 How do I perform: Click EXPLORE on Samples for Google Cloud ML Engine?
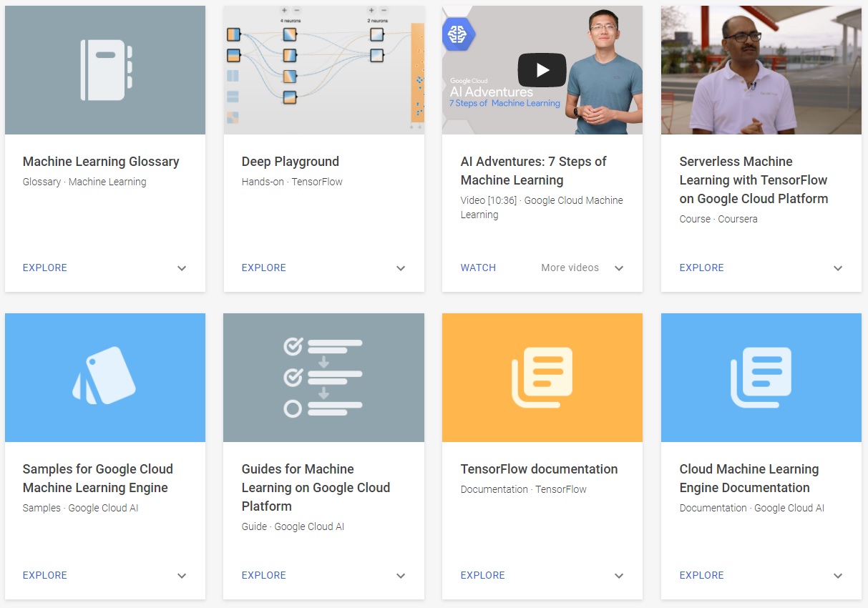44,576
